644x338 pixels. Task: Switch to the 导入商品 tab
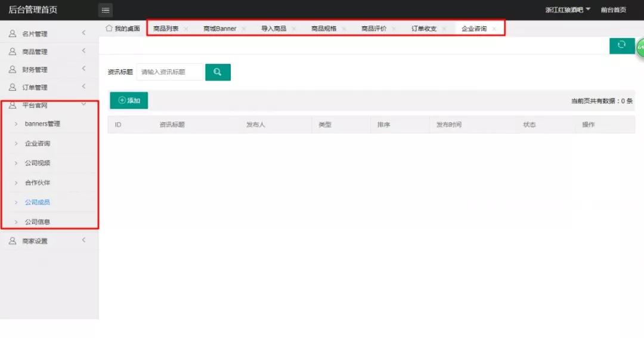click(x=274, y=29)
